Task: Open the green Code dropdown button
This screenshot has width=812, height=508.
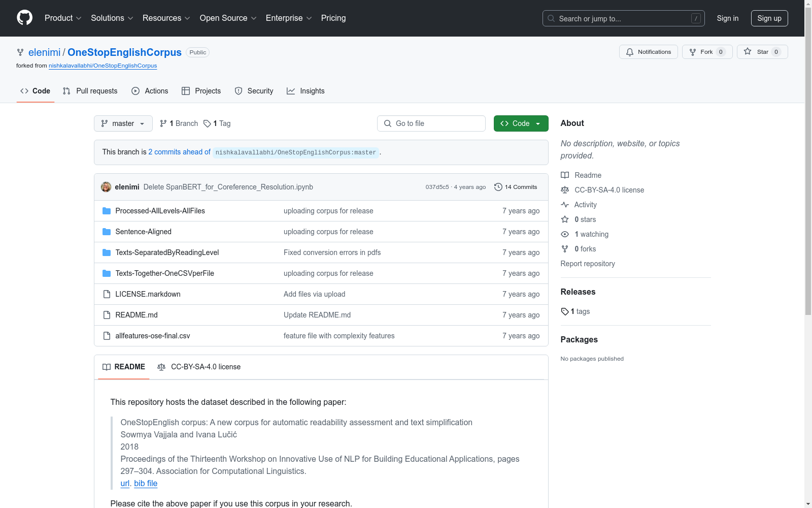Action: (521, 123)
